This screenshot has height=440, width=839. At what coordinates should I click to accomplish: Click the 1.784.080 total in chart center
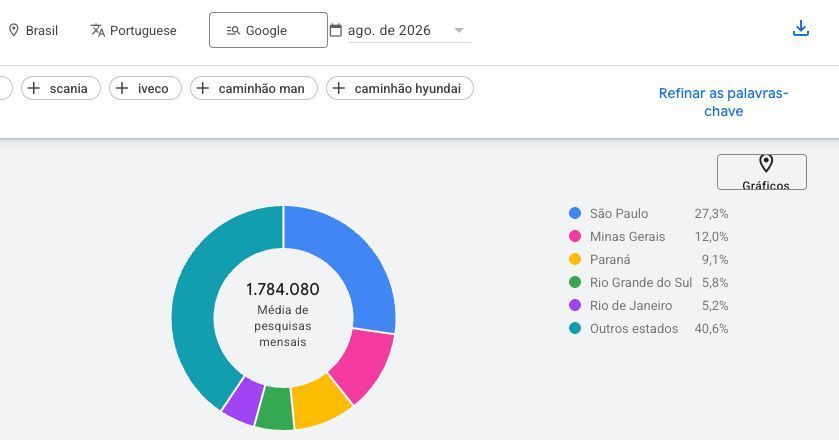click(x=283, y=289)
